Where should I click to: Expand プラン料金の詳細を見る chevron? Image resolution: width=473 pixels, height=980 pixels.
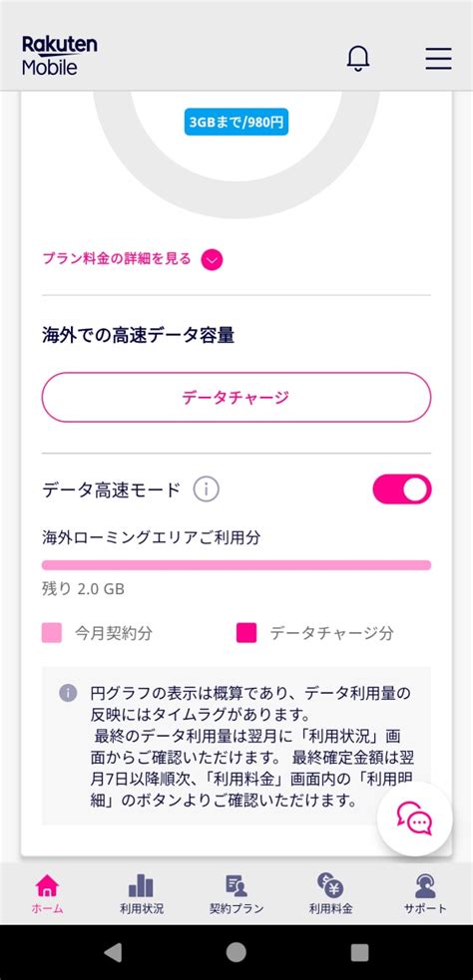(213, 260)
